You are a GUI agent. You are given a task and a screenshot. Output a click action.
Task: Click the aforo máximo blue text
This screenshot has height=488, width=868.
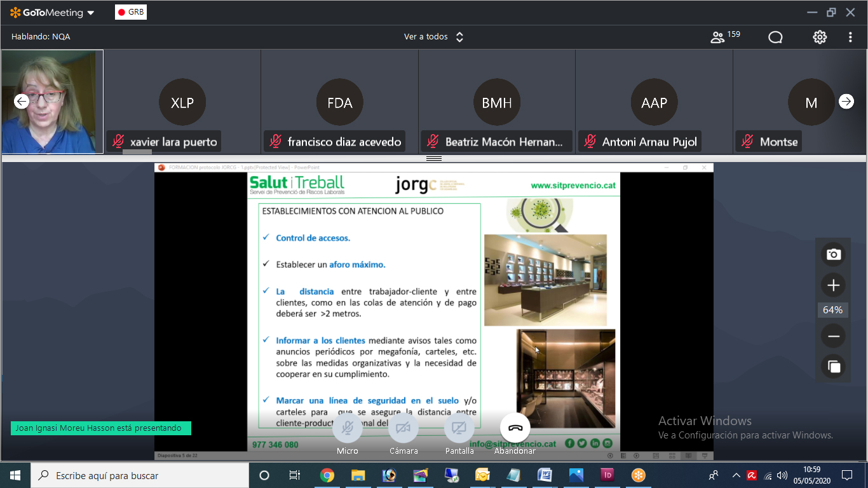click(357, 264)
